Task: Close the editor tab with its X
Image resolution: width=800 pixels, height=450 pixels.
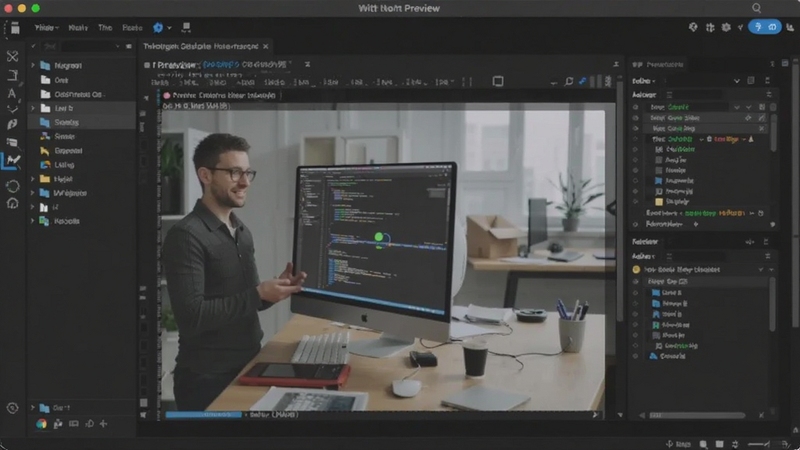Action: tap(266, 46)
